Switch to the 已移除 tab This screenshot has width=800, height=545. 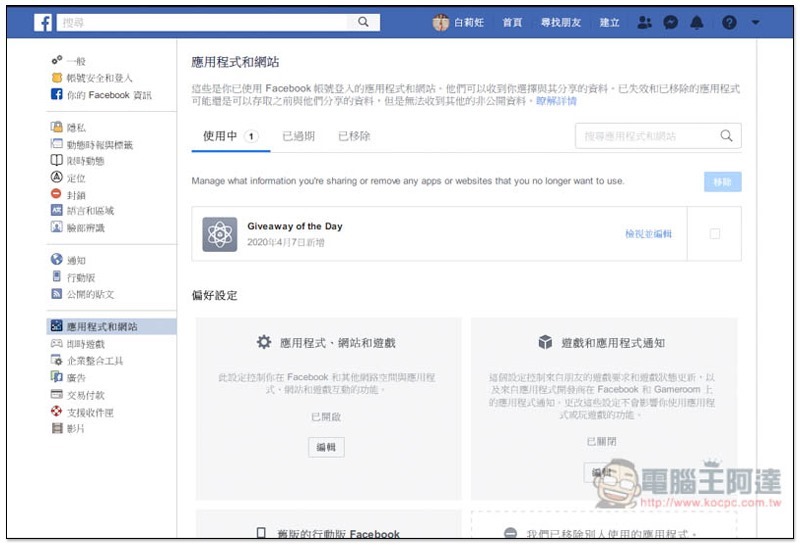coord(354,136)
